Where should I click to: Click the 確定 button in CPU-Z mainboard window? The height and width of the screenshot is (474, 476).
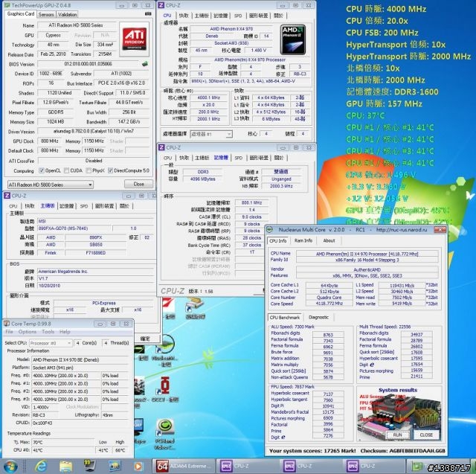(x=145, y=339)
